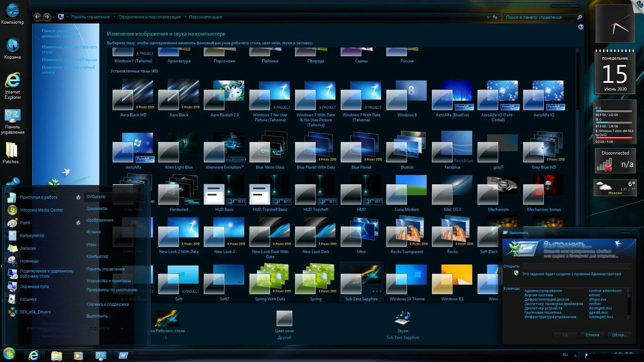Click the help question mark icon
Image resolution: width=644 pixels, height=362 pixels.
pos(581,27)
